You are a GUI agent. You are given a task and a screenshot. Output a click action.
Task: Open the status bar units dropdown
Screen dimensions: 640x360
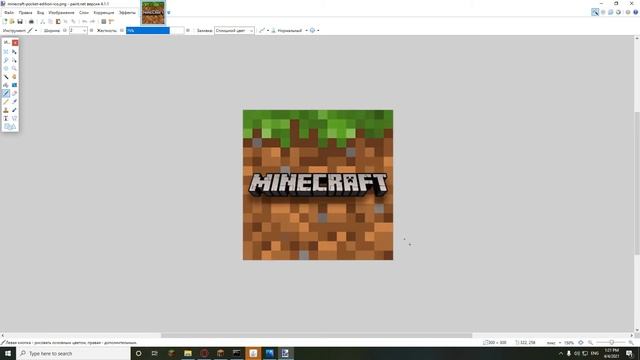tap(554, 343)
